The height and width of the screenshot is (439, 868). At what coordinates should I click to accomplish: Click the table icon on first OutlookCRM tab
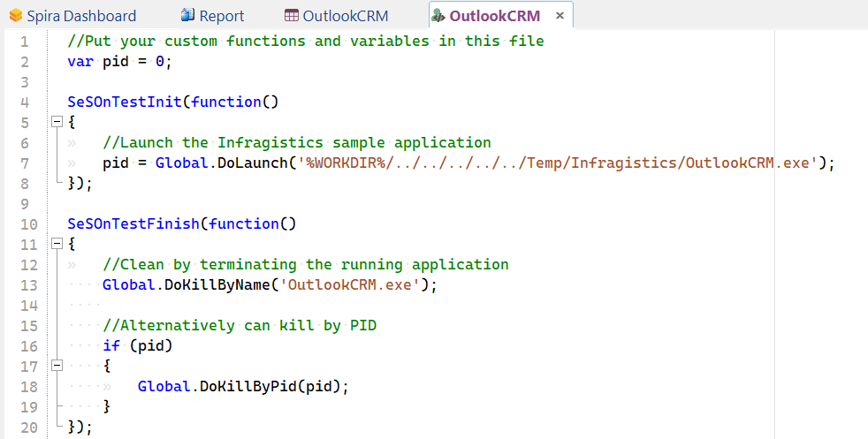point(292,16)
